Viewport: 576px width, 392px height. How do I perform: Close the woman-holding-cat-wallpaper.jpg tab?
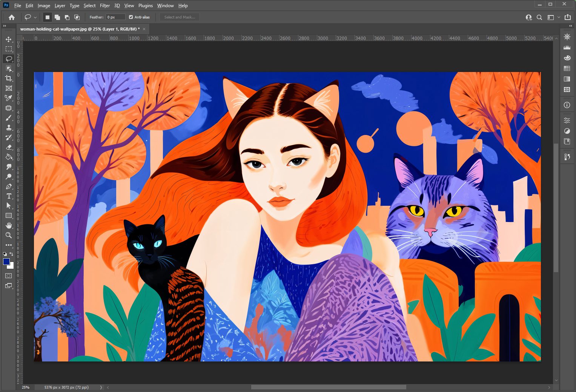point(144,29)
